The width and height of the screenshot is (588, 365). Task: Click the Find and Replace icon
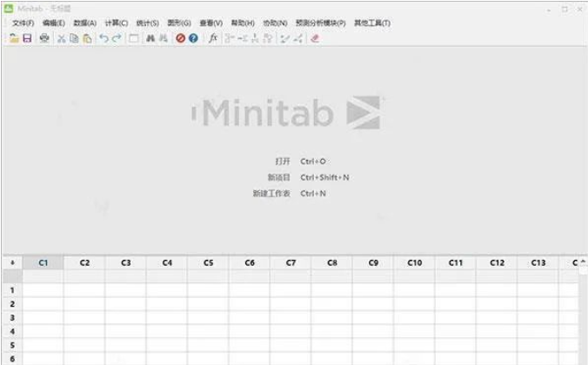click(164, 38)
